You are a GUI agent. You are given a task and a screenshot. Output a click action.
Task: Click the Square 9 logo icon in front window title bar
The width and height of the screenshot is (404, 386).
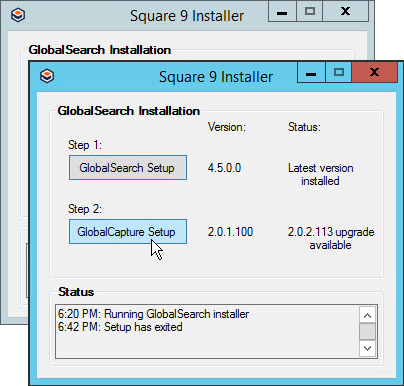pyautogui.click(x=47, y=76)
